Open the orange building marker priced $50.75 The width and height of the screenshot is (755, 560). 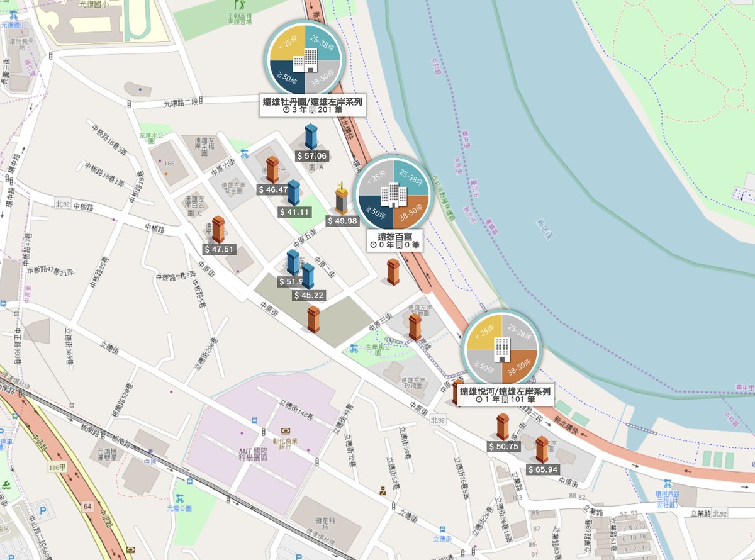[x=503, y=427]
